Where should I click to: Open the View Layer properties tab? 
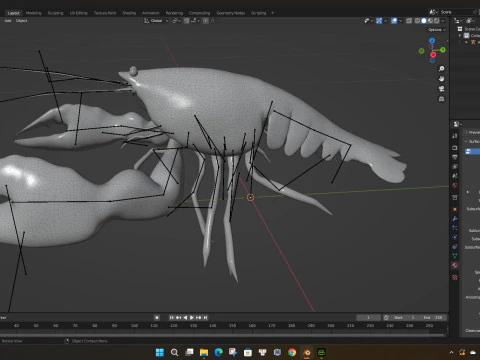pos(455,166)
